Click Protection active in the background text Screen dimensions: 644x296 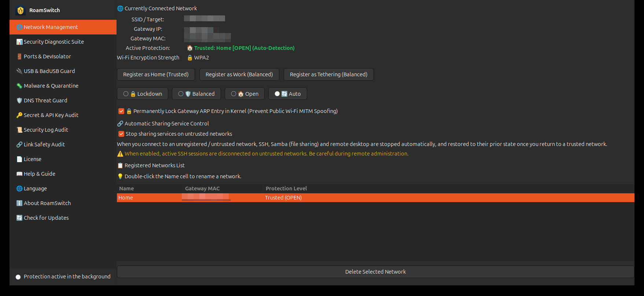click(67, 277)
